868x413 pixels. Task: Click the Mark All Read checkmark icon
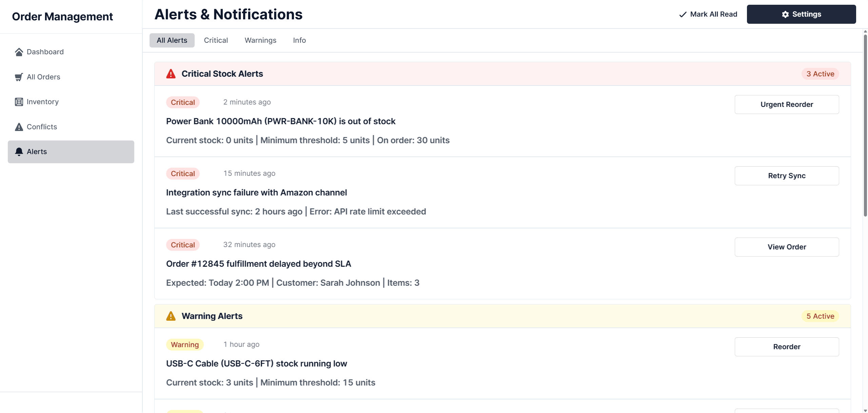[x=683, y=14]
